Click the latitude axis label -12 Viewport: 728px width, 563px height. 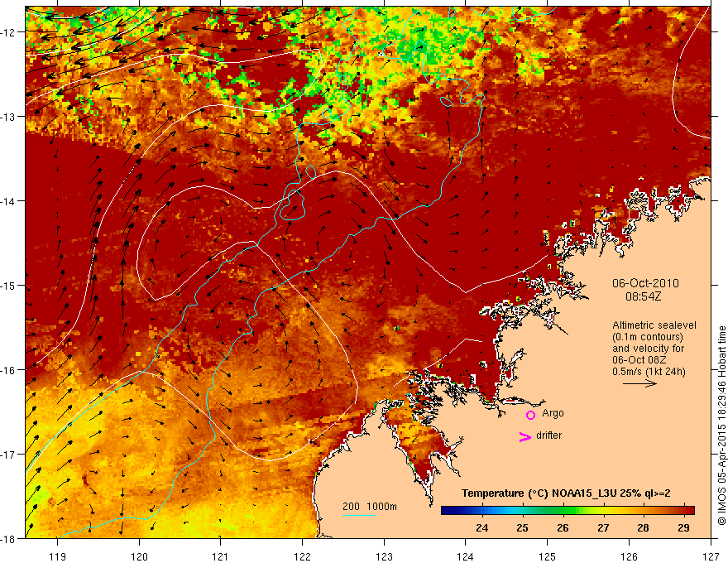click(8, 32)
